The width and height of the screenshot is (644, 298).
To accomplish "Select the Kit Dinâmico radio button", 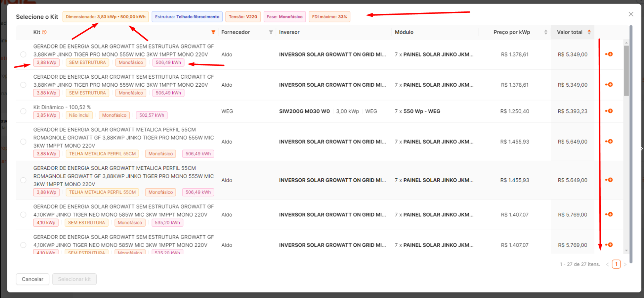I will point(23,111).
